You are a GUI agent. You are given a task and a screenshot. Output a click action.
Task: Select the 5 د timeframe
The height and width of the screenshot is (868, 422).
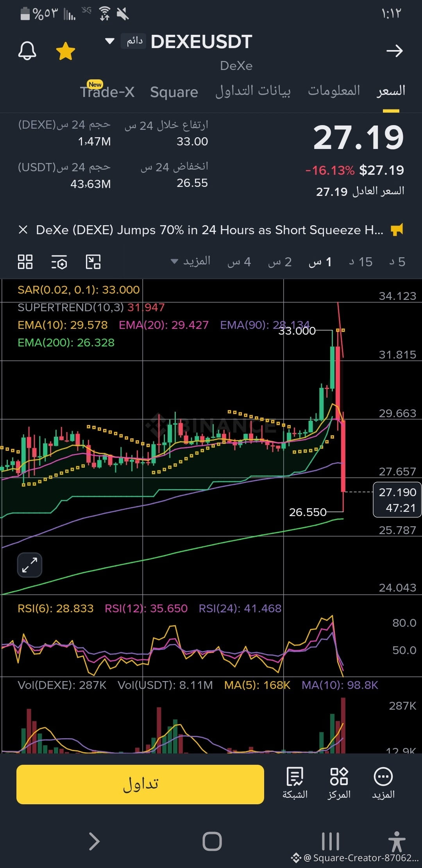point(397,262)
